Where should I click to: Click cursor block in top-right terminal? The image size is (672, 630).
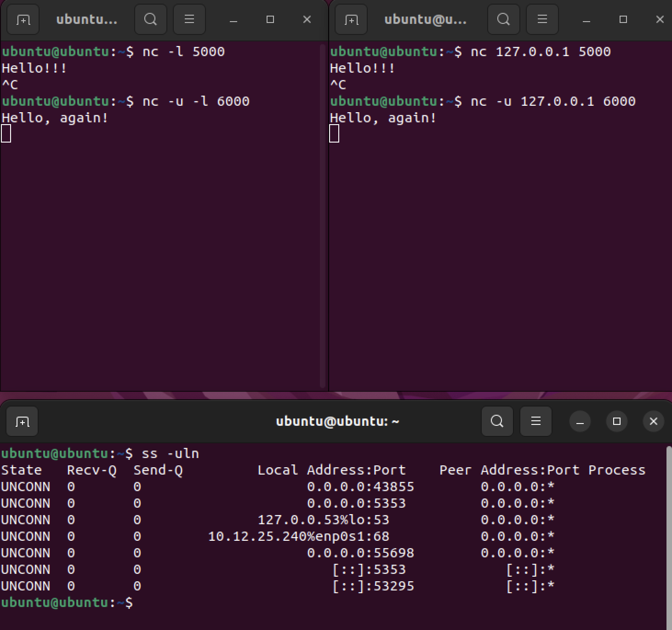[335, 134]
